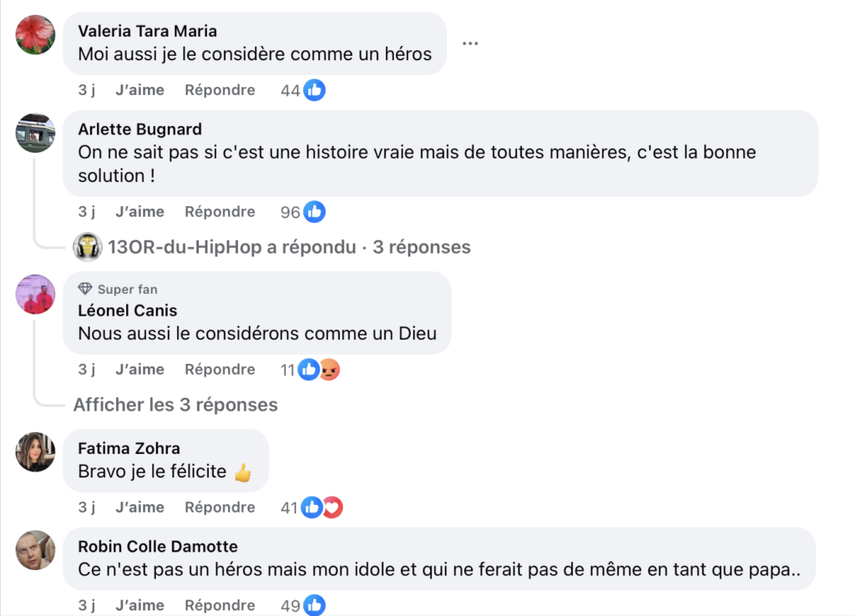Screen dimensions: 855x616
Task: Click the 3 j timestamp on Valeria's comment
Action: point(87,89)
